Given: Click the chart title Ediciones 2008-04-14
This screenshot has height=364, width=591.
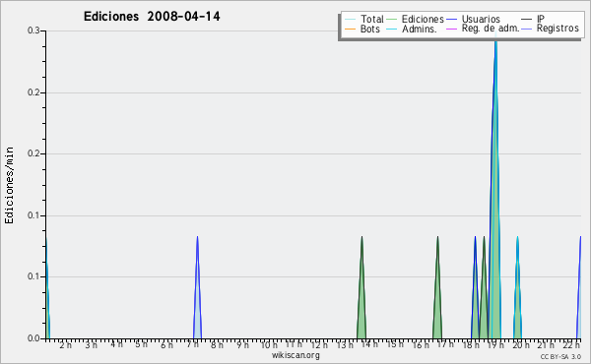Looking at the screenshot, I should (x=152, y=17).
